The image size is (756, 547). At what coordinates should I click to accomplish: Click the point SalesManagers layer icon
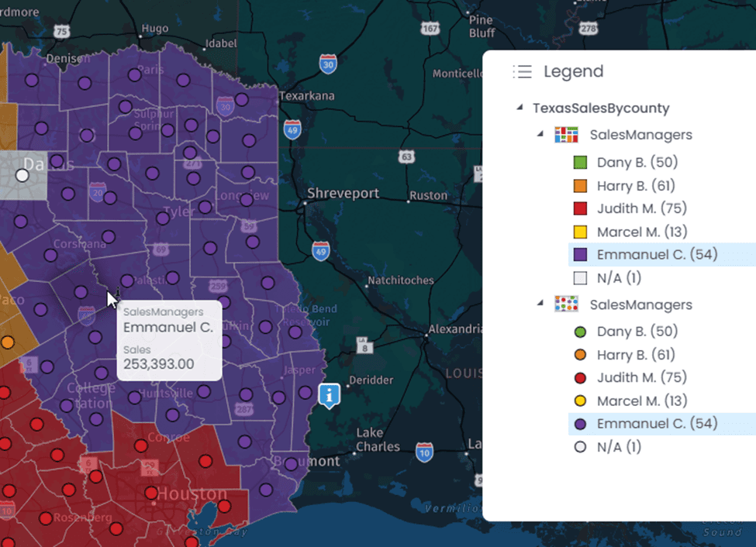(566, 304)
